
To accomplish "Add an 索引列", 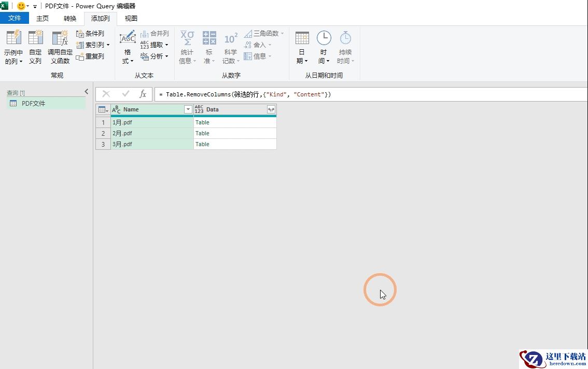I will (90, 45).
